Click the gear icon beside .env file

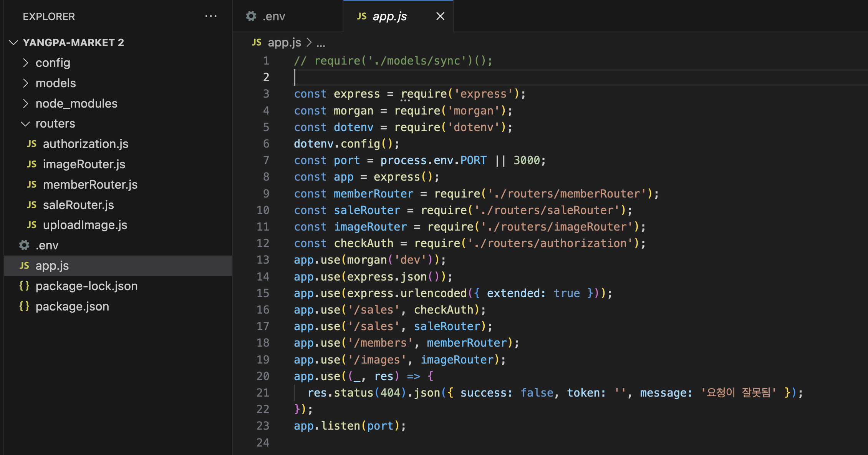[x=24, y=245]
